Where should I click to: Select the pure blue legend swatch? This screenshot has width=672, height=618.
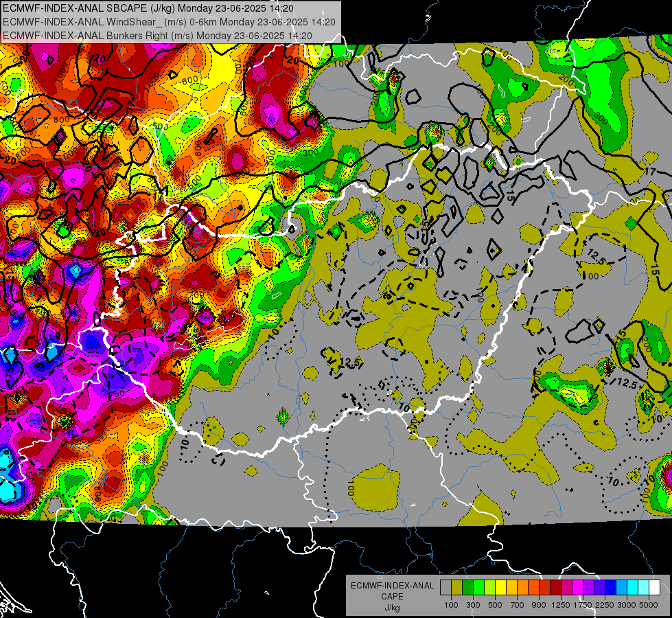click(x=611, y=588)
